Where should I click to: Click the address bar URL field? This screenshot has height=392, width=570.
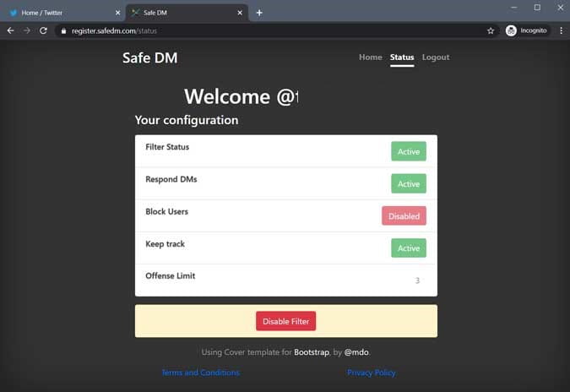pyautogui.click(x=276, y=31)
